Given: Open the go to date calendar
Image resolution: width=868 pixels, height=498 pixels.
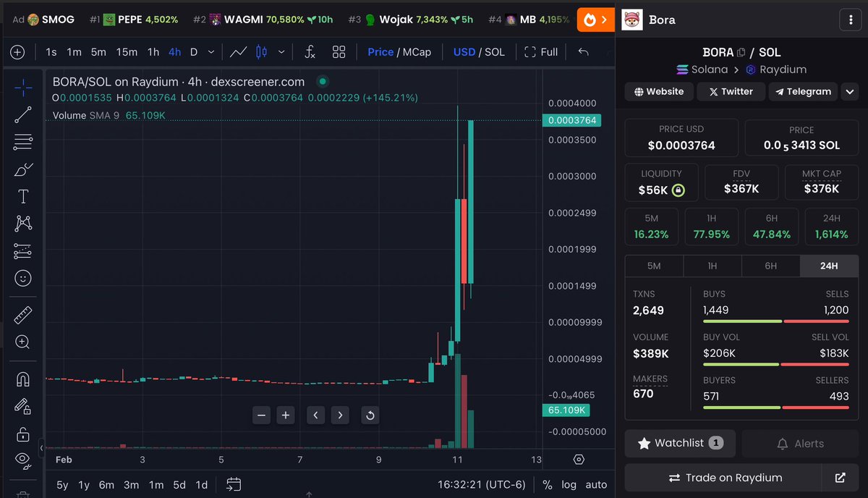Looking at the screenshot, I should click(233, 484).
